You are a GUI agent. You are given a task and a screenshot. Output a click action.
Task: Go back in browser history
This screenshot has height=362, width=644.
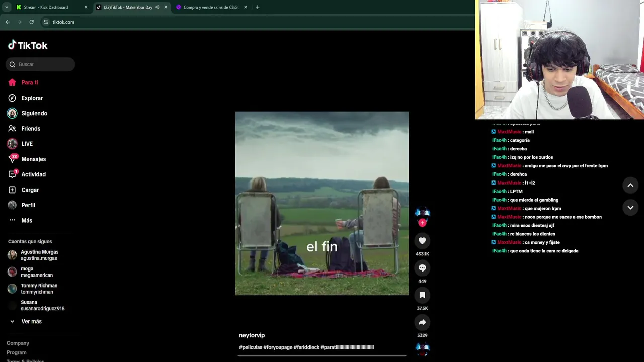pos(8,22)
